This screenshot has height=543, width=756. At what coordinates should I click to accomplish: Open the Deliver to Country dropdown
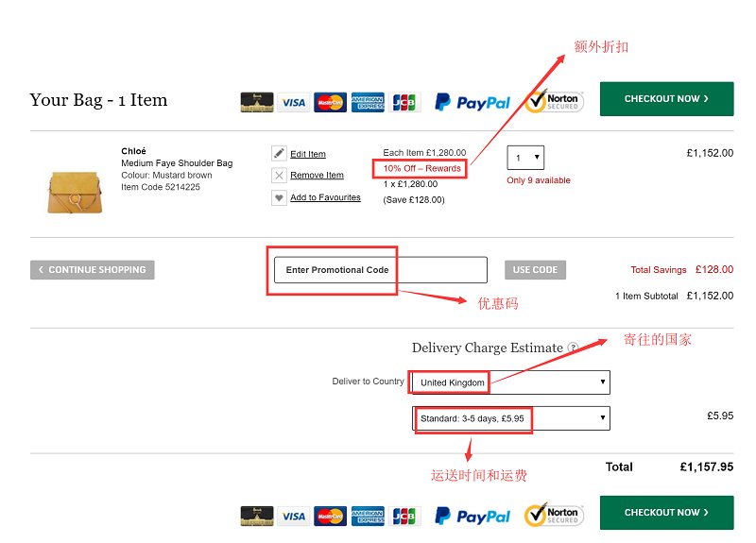pyautogui.click(x=511, y=382)
